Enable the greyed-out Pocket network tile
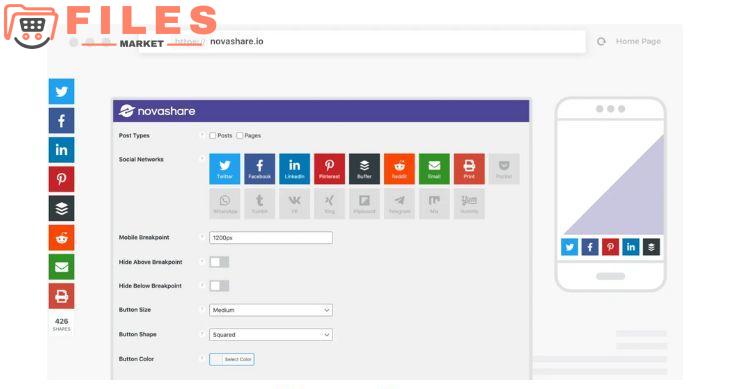The height and width of the screenshot is (389, 730). pyautogui.click(x=504, y=169)
